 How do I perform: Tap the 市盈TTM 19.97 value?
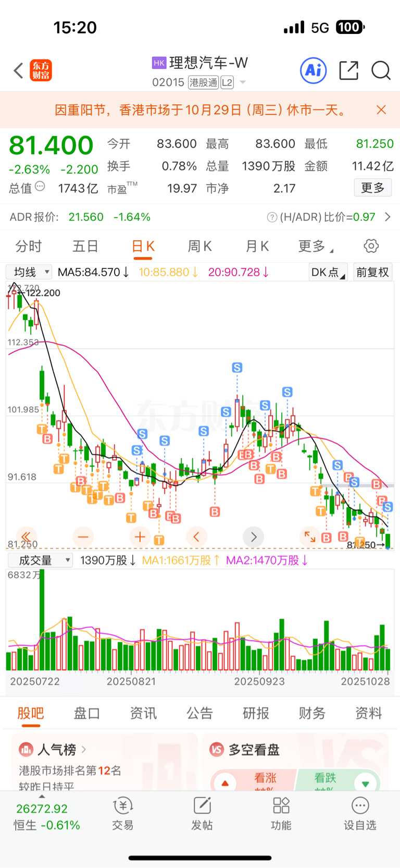(x=182, y=188)
